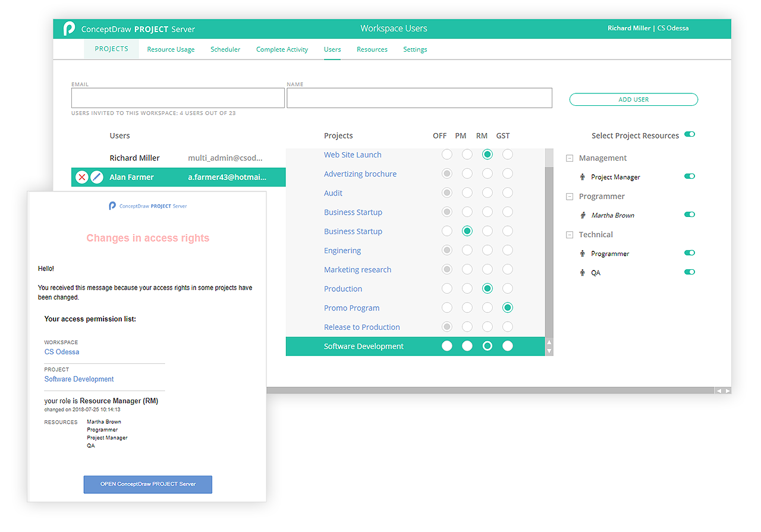
Task: Click the a.farmer43@hotmai... email text
Action: [227, 177]
